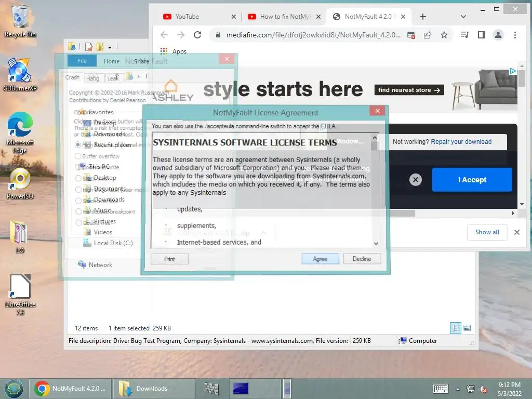532x399 pixels.
Task: Open CDBurnerXP desktop icon
Action: click(20, 75)
